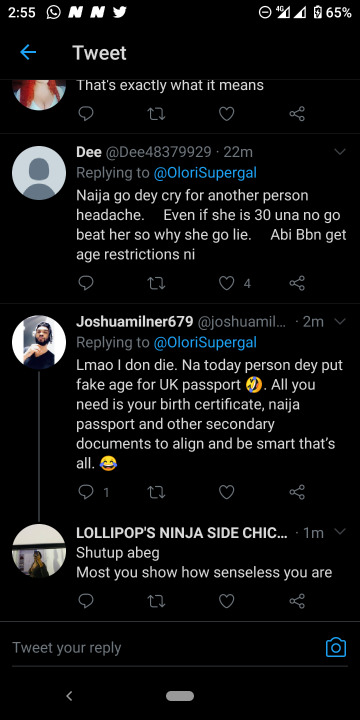Retweet Joshuamilner679's UK passport tweet
Image resolution: width=360 pixels, height=720 pixels.
[156, 492]
